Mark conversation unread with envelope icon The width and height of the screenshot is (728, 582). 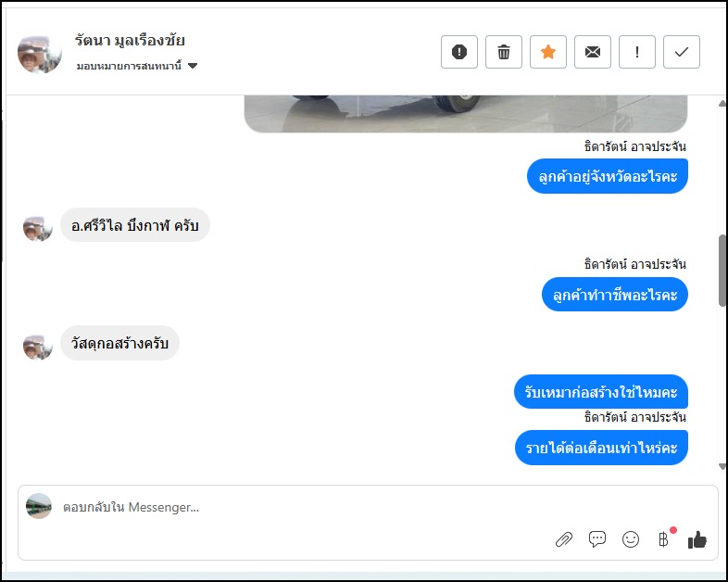pos(593,52)
